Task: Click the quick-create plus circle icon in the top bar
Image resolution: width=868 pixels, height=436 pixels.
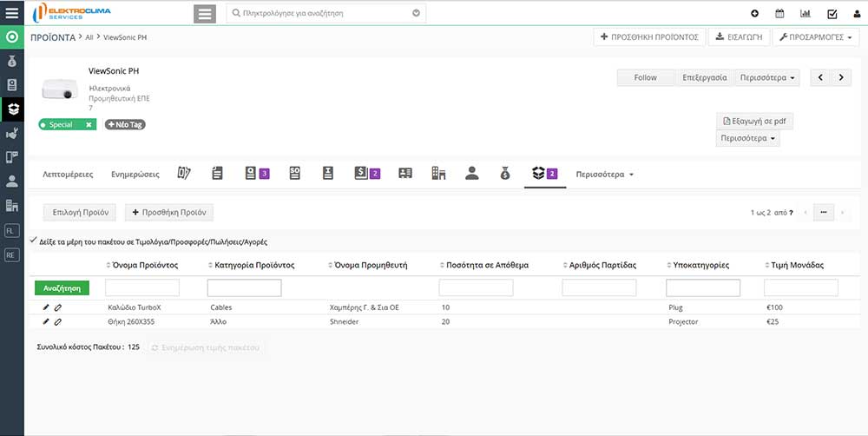Action: 754,14
